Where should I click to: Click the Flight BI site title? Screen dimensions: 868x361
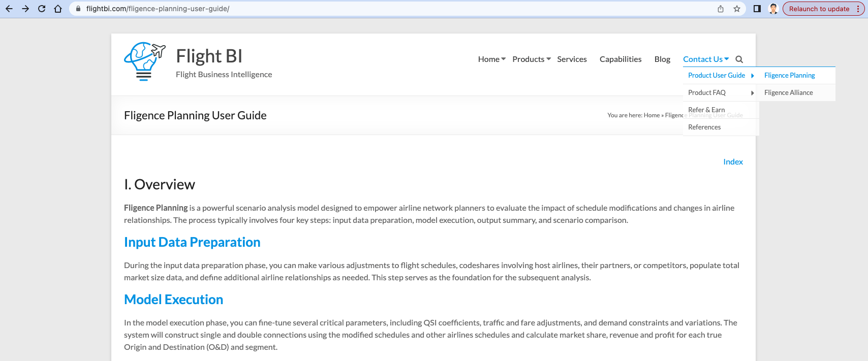pos(209,56)
